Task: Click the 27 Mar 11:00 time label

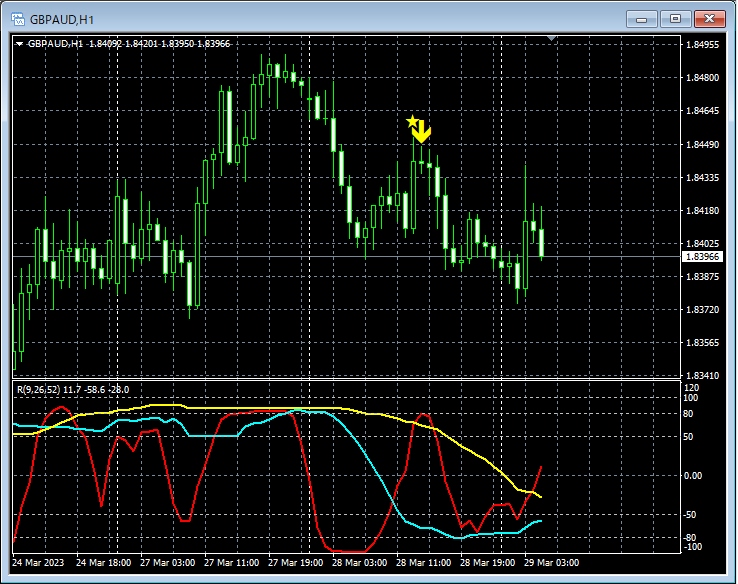Action: point(232,562)
